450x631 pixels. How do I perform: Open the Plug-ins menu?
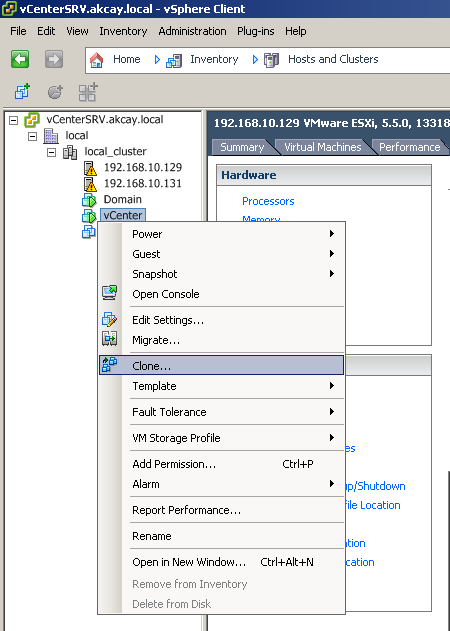[x=256, y=31]
